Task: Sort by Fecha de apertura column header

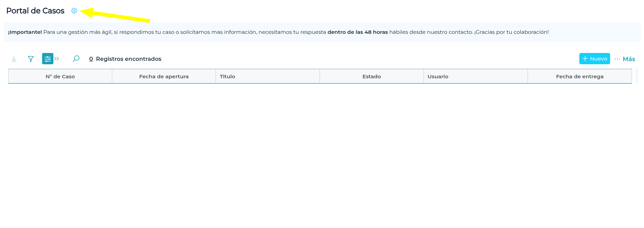Action: tap(164, 77)
